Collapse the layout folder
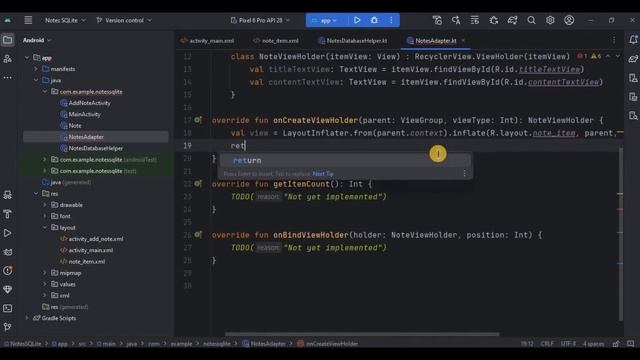The height and width of the screenshot is (360, 640). pyautogui.click(x=45, y=227)
